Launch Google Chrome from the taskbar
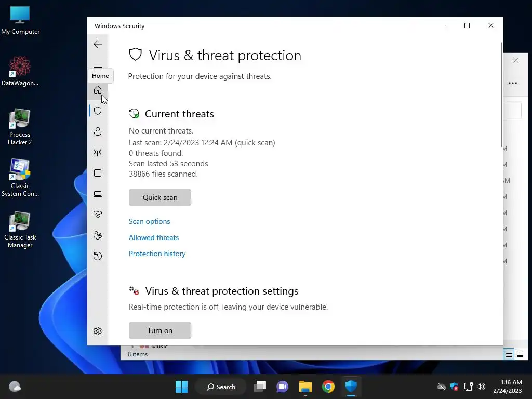 coord(328,387)
